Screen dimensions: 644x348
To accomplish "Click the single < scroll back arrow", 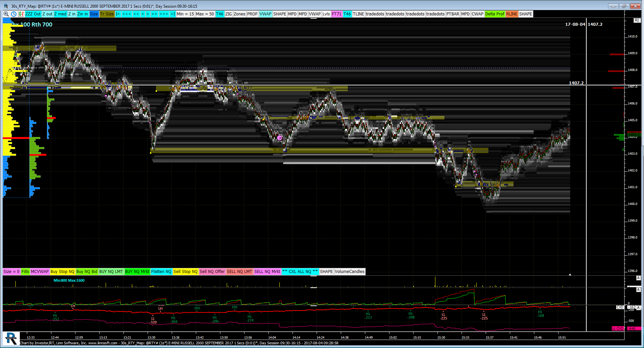I will pyautogui.click(x=143, y=14).
